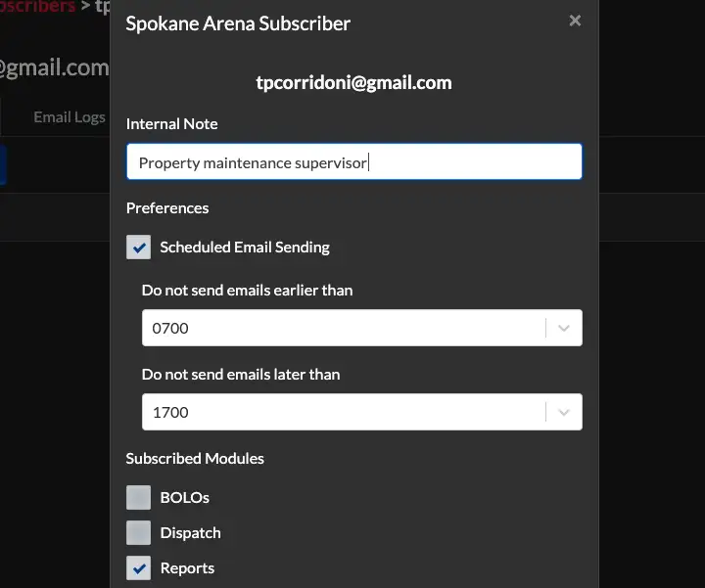Click the chevron arrow in the 1700 dropdown
The image size is (705, 588).
(564, 412)
